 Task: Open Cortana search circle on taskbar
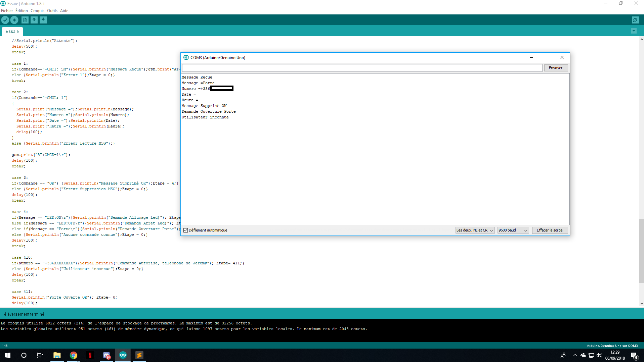pos(24,355)
